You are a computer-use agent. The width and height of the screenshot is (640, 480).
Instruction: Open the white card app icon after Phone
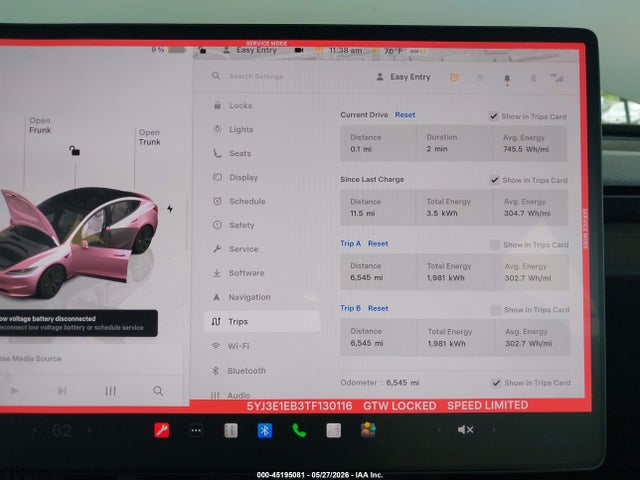click(333, 430)
